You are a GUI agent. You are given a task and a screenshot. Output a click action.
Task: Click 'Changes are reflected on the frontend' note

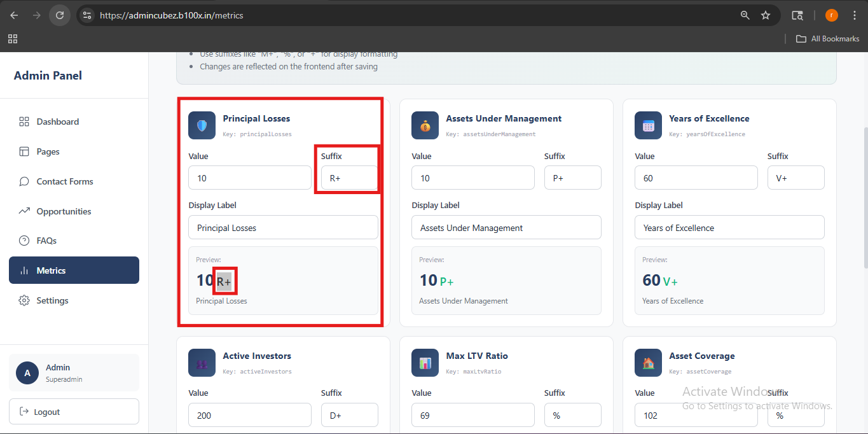(x=289, y=66)
